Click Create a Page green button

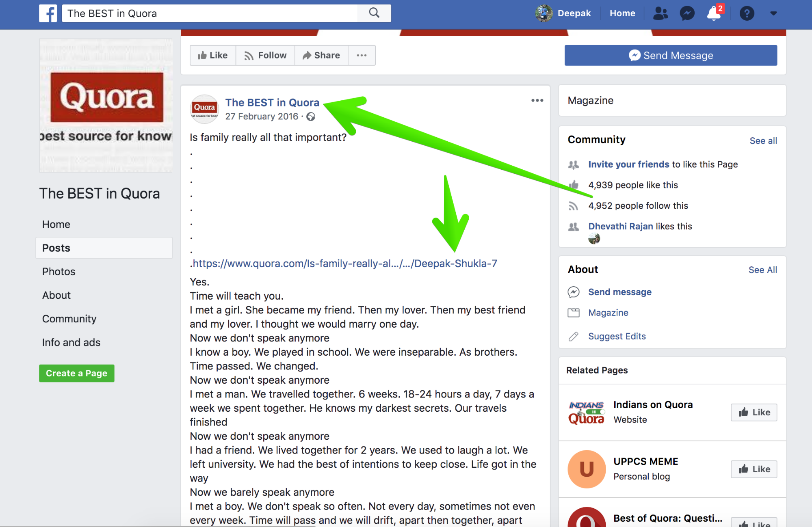(77, 373)
